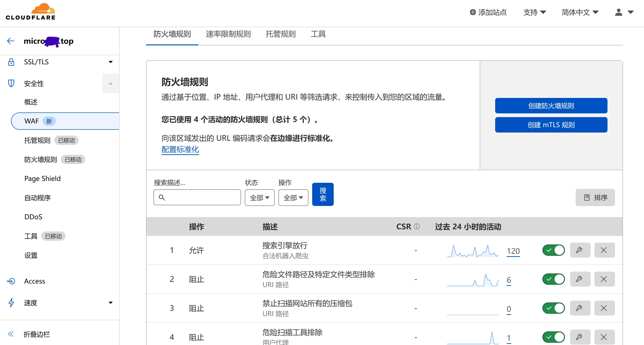Select WAF in the sidebar
644x345 pixels.
pyautogui.click(x=65, y=121)
